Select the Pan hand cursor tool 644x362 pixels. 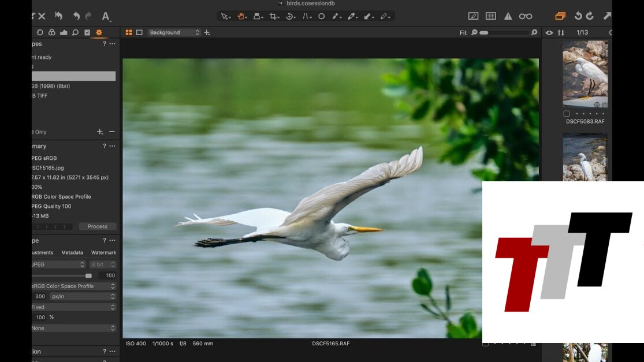click(241, 17)
